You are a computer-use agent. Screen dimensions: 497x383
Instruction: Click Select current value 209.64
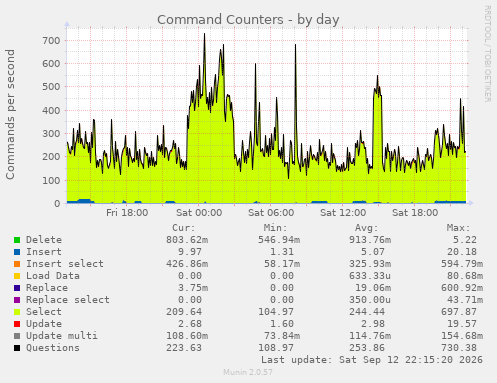184,312
